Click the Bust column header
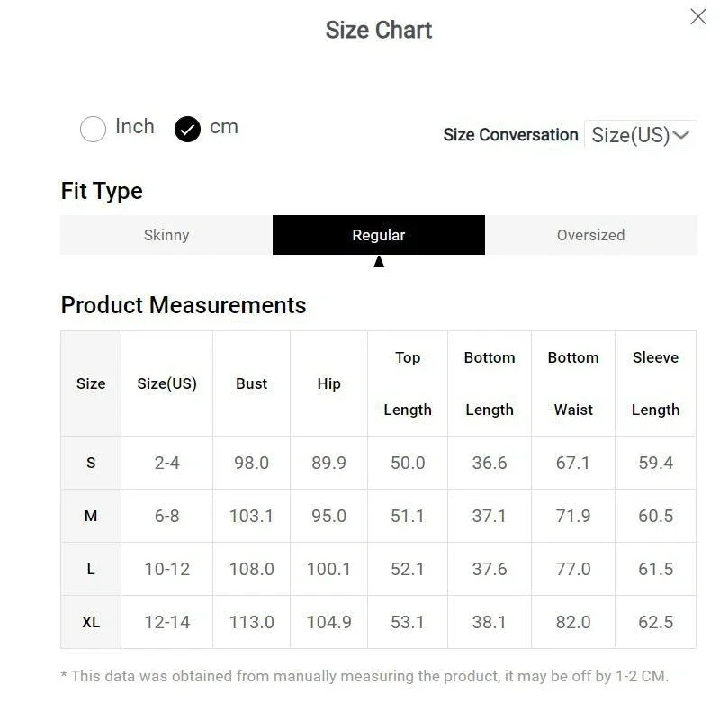Screen dimensions: 728x703 pos(252,383)
